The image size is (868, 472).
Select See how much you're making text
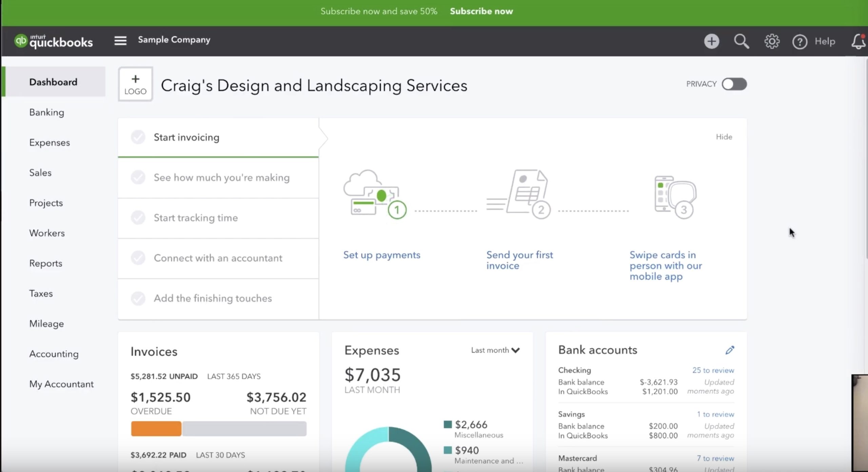(x=222, y=178)
